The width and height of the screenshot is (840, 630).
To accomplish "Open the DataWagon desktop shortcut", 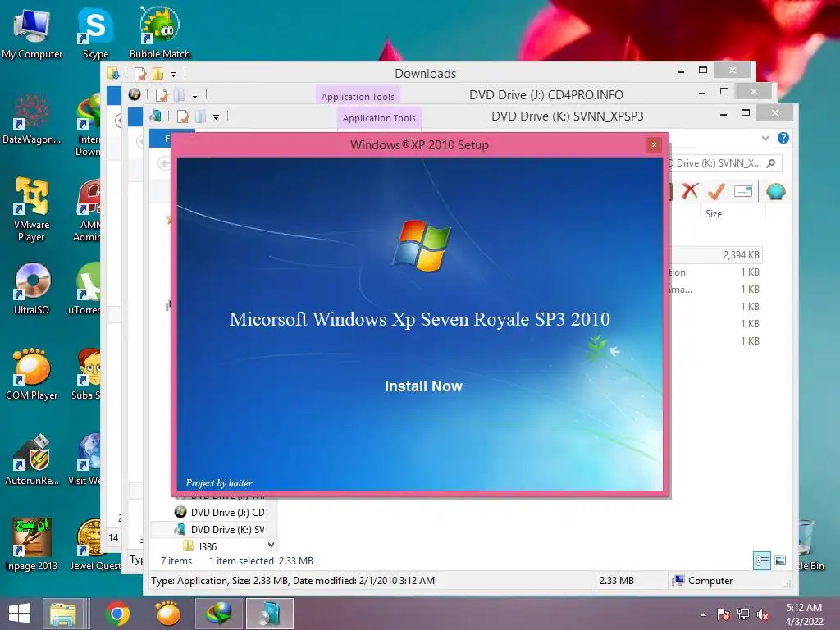I will (32, 119).
